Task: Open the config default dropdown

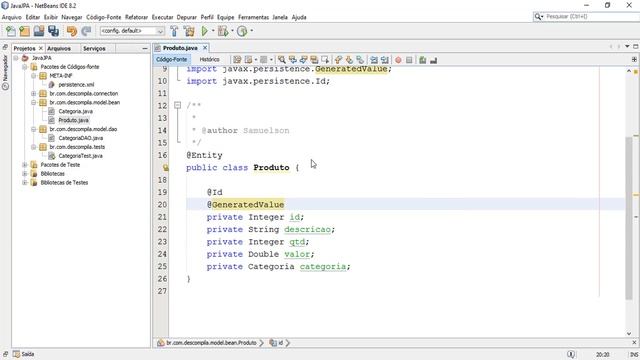Action: point(132,31)
